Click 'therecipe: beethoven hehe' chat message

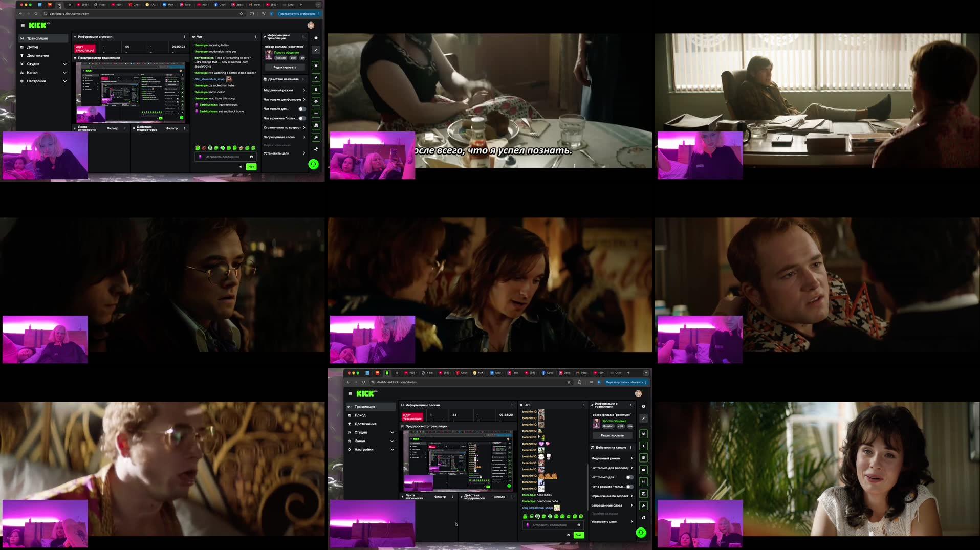[540, 501]
